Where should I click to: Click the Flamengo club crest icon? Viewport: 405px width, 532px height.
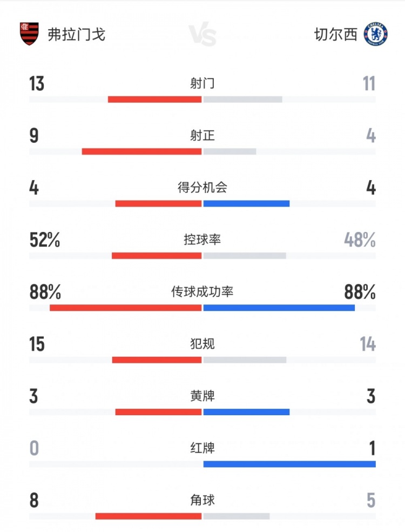click(x=29, y=34)
